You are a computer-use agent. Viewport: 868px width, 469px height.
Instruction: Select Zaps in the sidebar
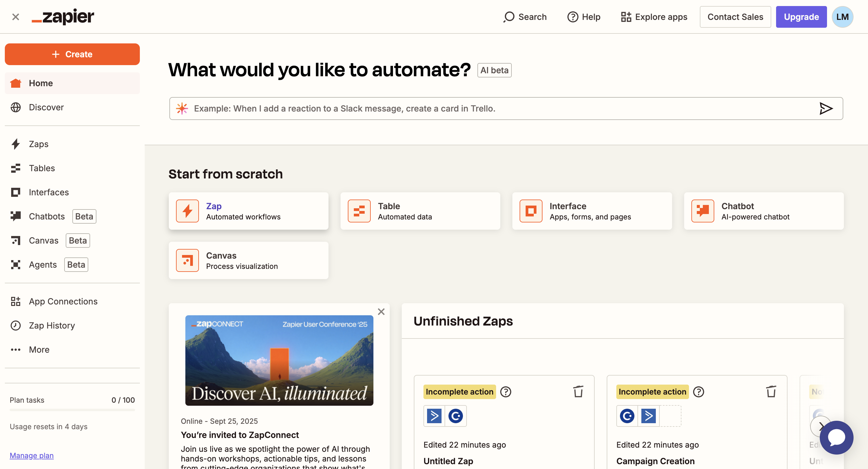[38, 144]
